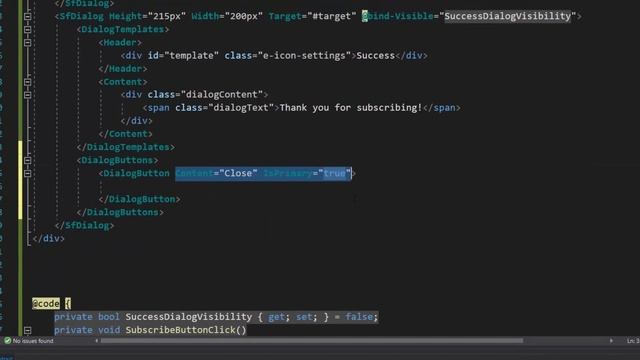This screenshot has height=360, width=640.
Task: Collapse the div class="dialogContent" block
Action: [27, 95]
